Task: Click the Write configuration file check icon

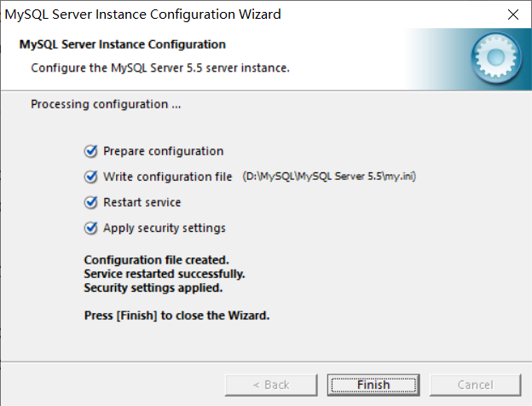Action: 91,177
